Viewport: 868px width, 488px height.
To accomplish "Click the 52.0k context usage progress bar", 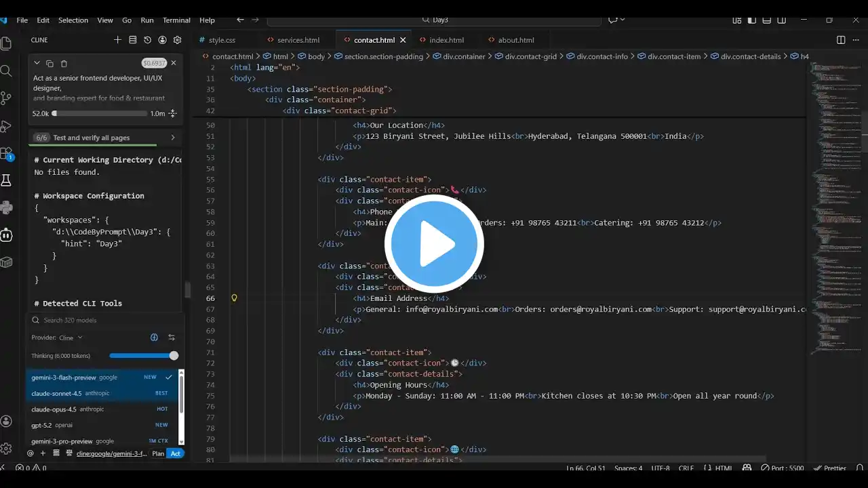I will 100,114.
